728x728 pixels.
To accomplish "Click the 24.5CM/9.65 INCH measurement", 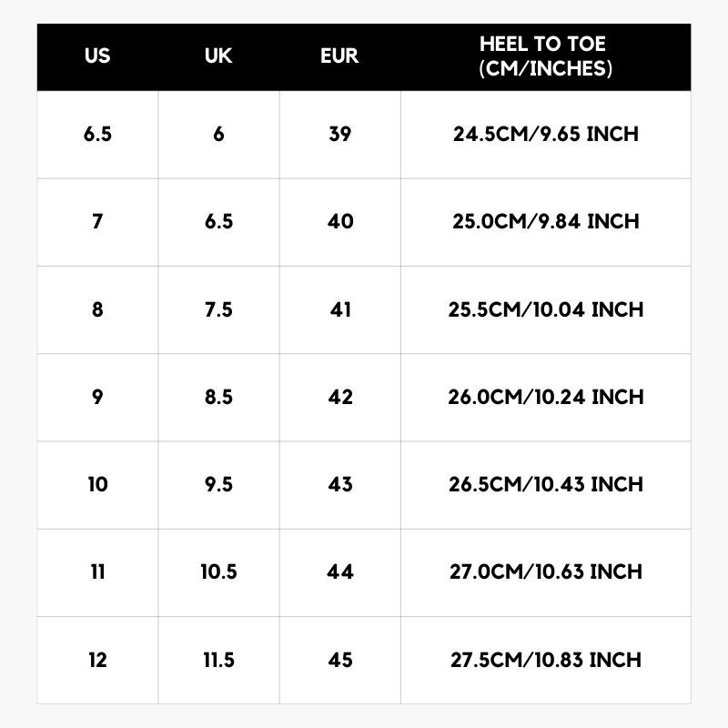I will pos(545,134).
